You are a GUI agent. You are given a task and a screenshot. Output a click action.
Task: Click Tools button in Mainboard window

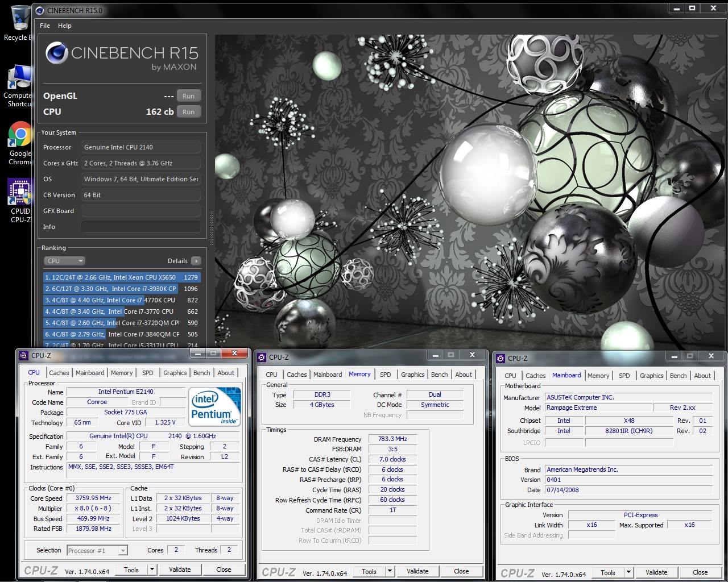point(608,572)
